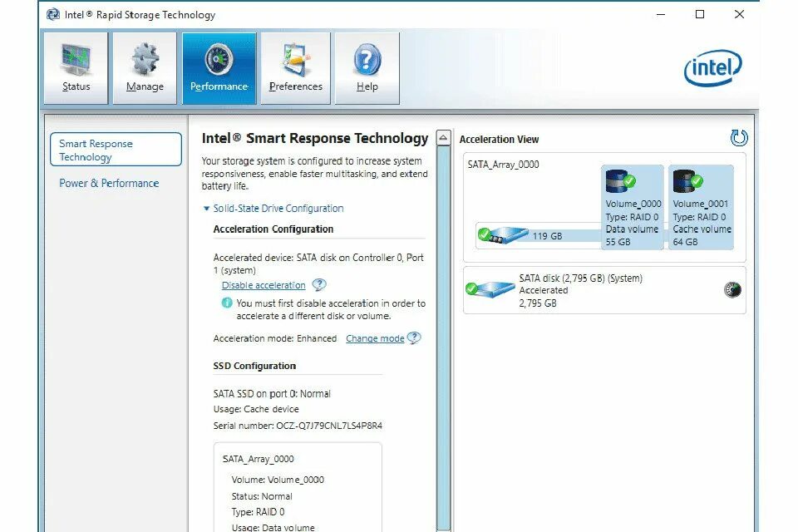Click the serial number OCZ-Q7J79CNL7LS4P8R4 text
The height and width of the screenshot is (532, 798).
coord(329,426)
